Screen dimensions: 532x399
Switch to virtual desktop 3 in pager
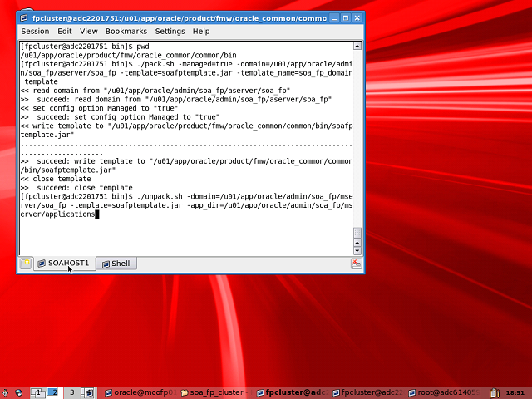pos(71,392)
